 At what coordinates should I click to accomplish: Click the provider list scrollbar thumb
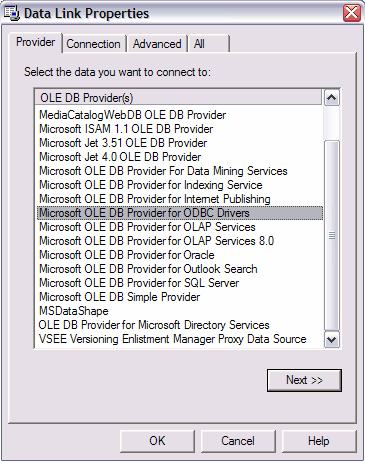332,235
